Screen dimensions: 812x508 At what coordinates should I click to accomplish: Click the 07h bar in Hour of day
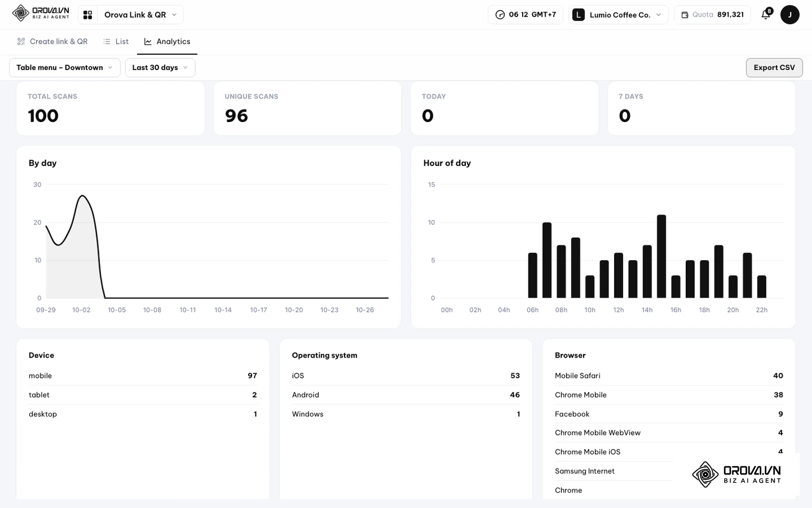tap(547, 260)
